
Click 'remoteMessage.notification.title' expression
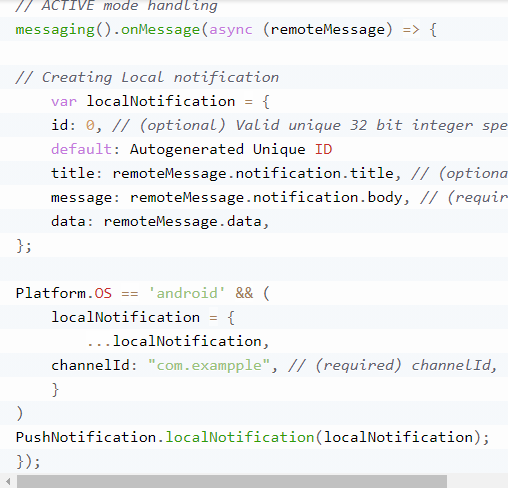[253, 174]
